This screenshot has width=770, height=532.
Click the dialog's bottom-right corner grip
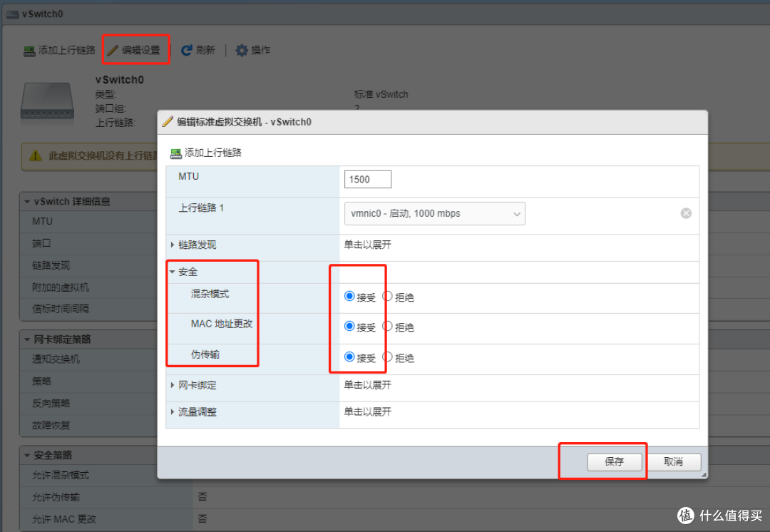(704, 474)
